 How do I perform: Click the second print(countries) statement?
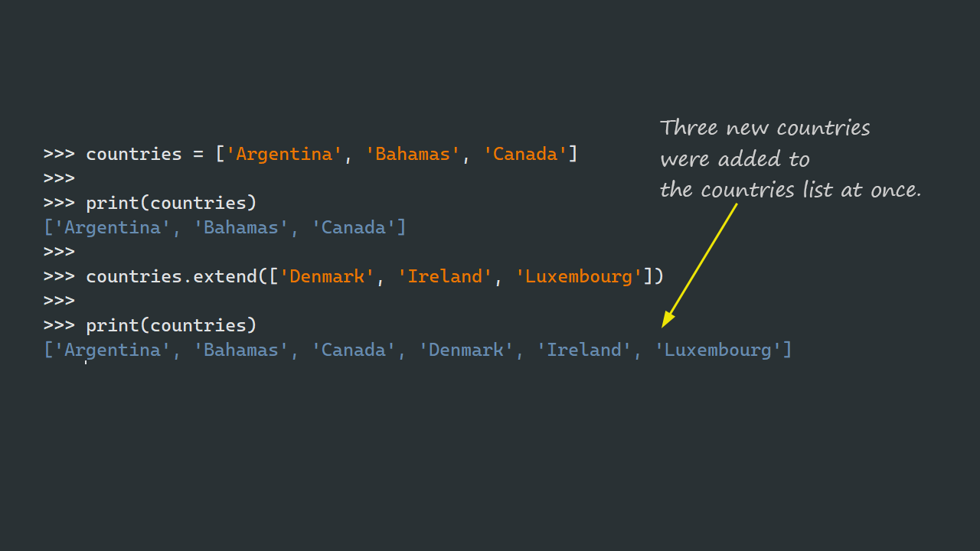coord(171,325)
